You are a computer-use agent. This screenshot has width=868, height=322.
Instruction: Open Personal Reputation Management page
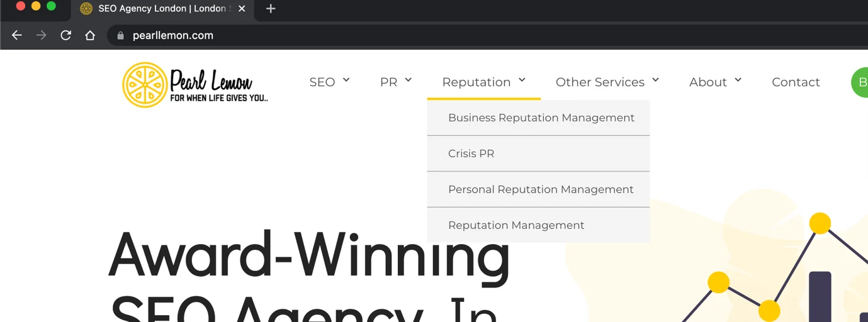coord(538,189)
